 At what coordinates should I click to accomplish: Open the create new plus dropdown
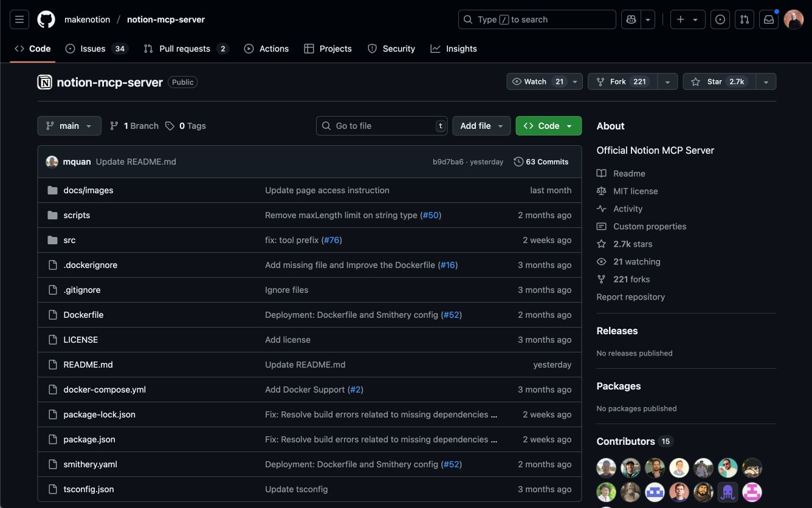point(687,19)
